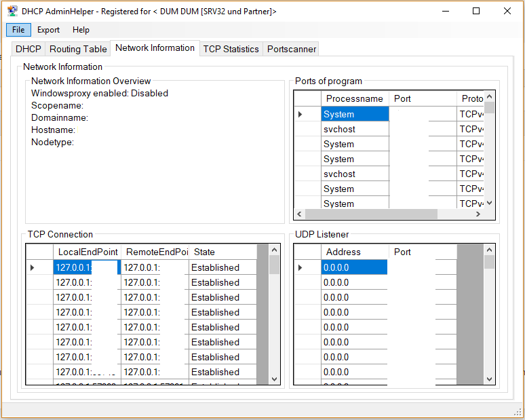Sort by LocalEndPoint column header
525x420 pixels.
87,252
